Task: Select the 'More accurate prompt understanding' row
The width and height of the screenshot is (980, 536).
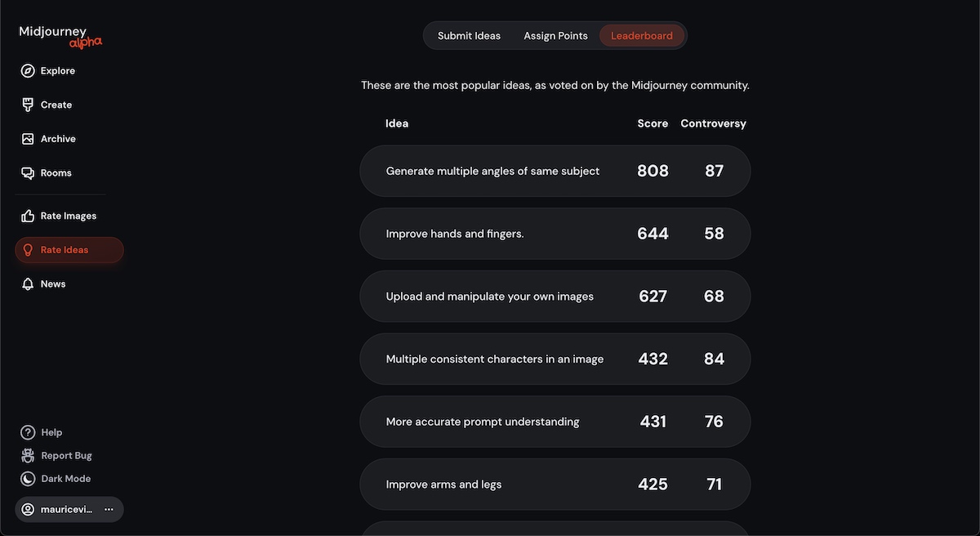Action: point(555,422)
